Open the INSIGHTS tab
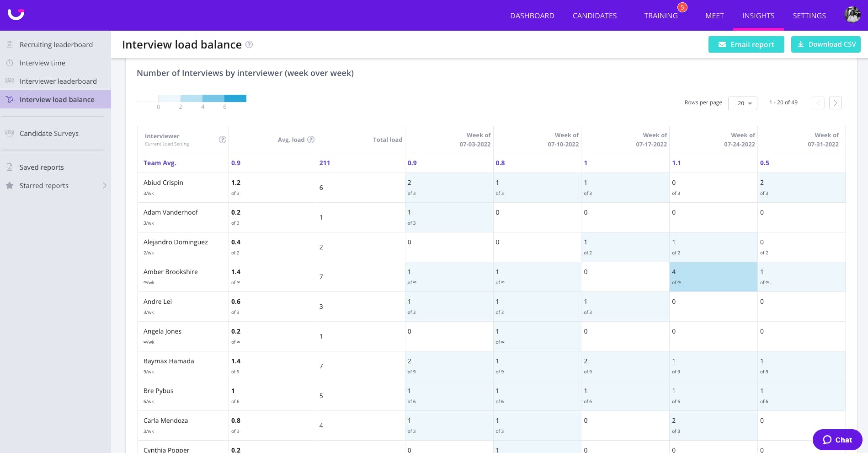This screenshot has height=453, width=868. (x=758, y=16)
